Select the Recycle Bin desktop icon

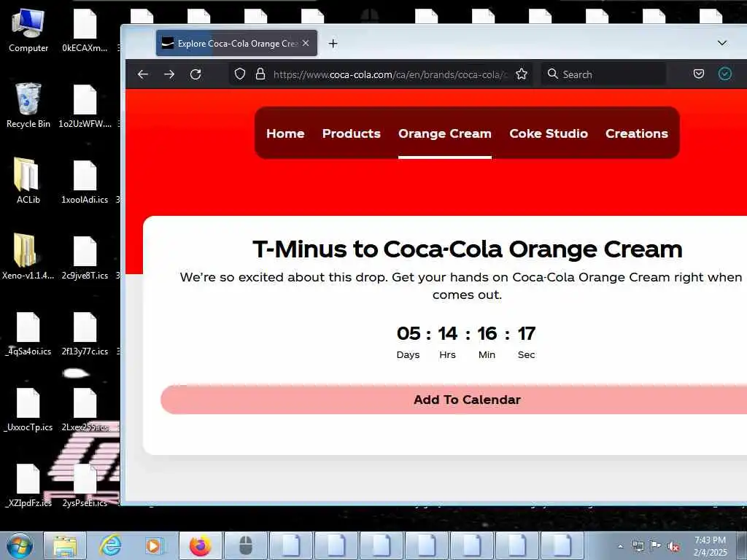point(28,105)
